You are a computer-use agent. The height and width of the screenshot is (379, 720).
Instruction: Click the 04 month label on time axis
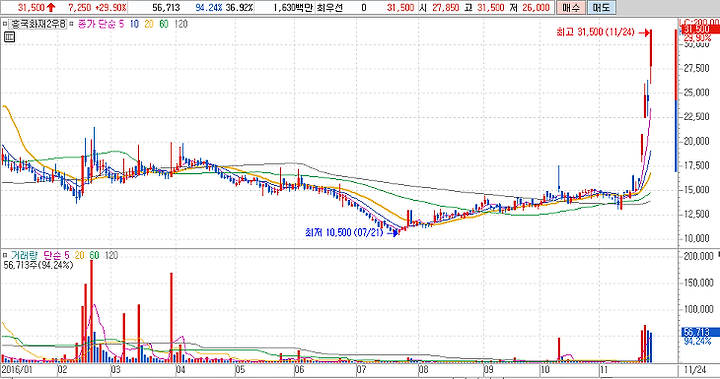(180, 369)
